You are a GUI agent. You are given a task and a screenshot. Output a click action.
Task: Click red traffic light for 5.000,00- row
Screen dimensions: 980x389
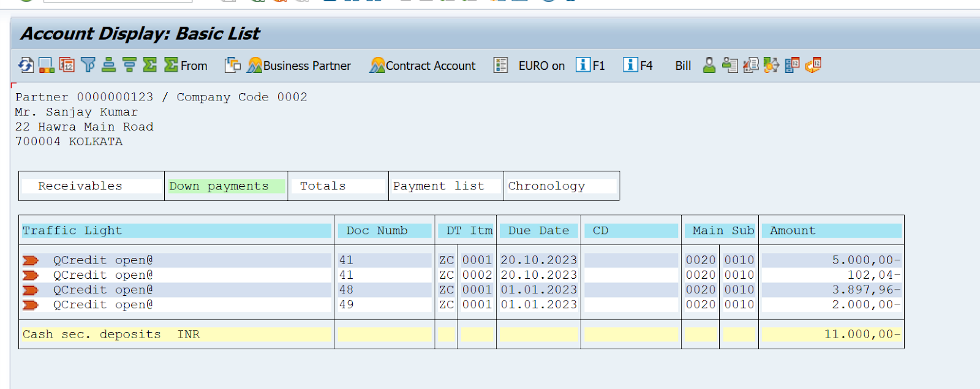[x=31, y=260]
